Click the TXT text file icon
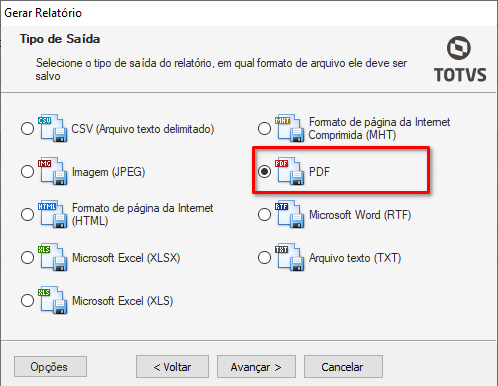Image resolution: width=498 pixels, height=386 pixels. click(289, 257)
